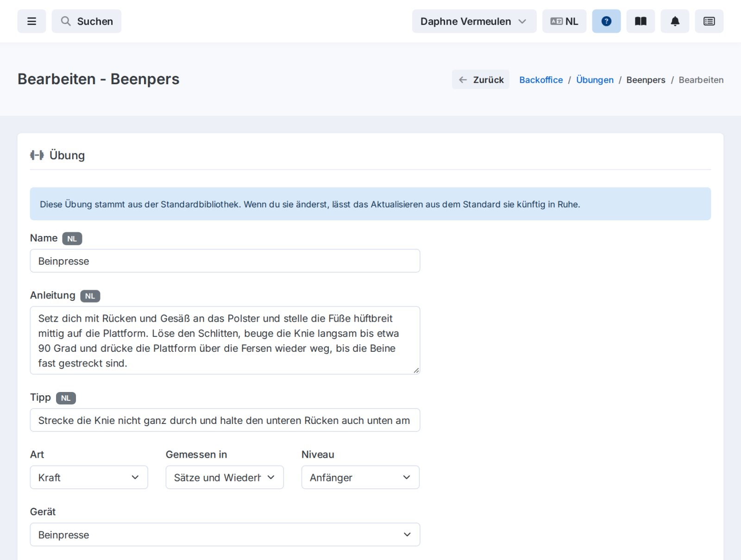The image size is (741, 560).
Task: Open the Gerät dropdown showing Beinpresse
Action: 225,535
